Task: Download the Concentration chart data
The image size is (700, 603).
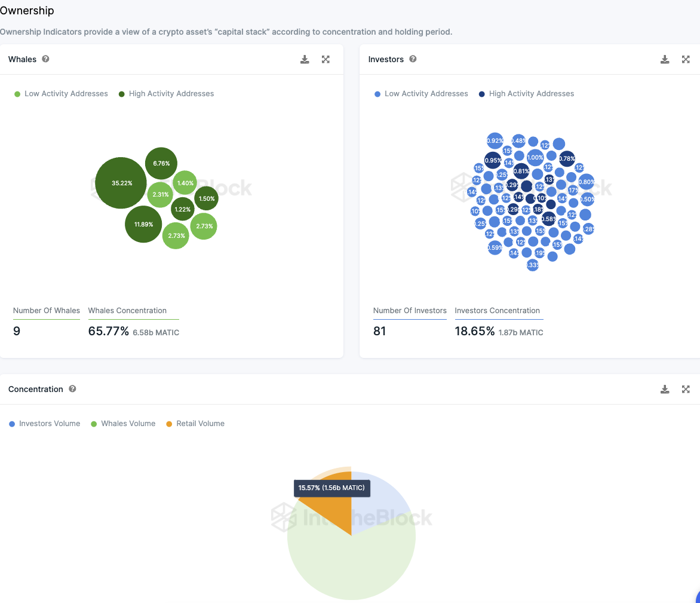Action: (665, 389)
